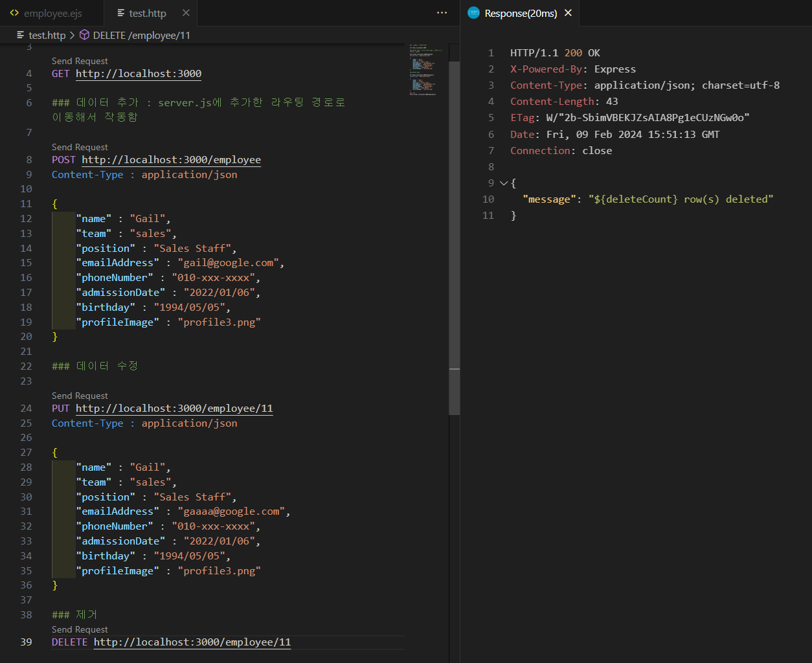Click X-Powered-By: Express header

pos(573,69)
